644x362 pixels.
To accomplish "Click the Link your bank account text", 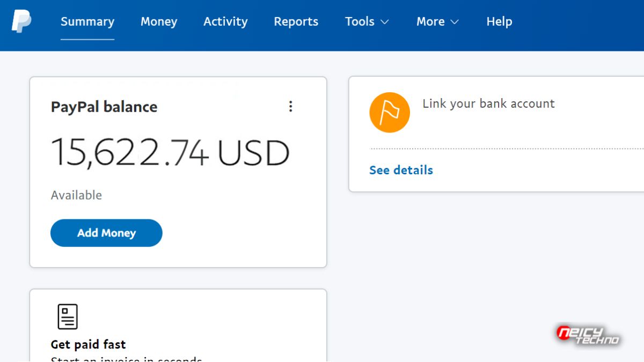I will click(488, 104).
